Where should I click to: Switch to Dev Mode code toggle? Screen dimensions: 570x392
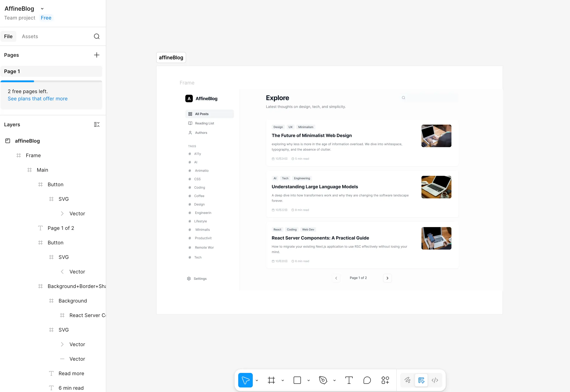[435, 380]
